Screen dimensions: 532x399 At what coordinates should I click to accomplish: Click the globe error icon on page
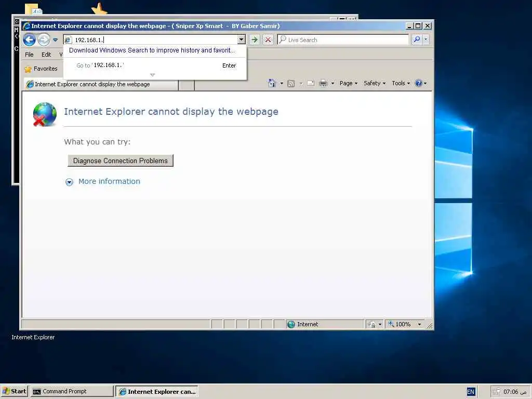click(45, 114)
